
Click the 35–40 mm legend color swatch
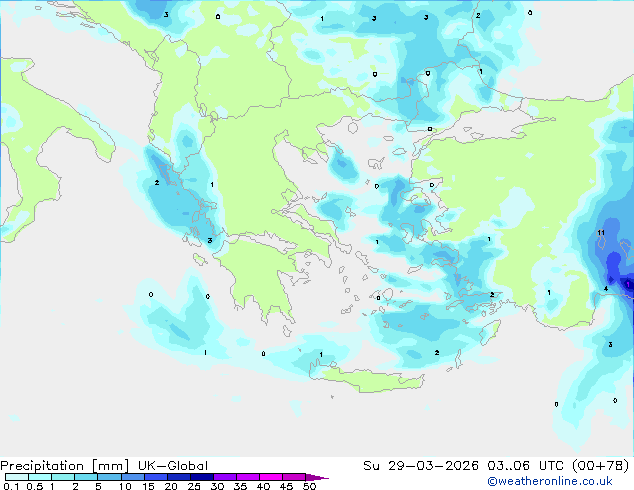tap(247, 477)
